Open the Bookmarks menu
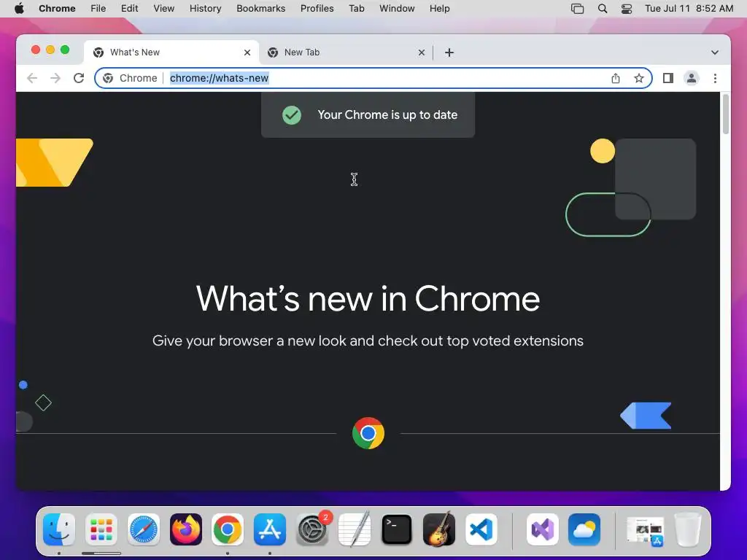747x560 pixels. (260, 9)
